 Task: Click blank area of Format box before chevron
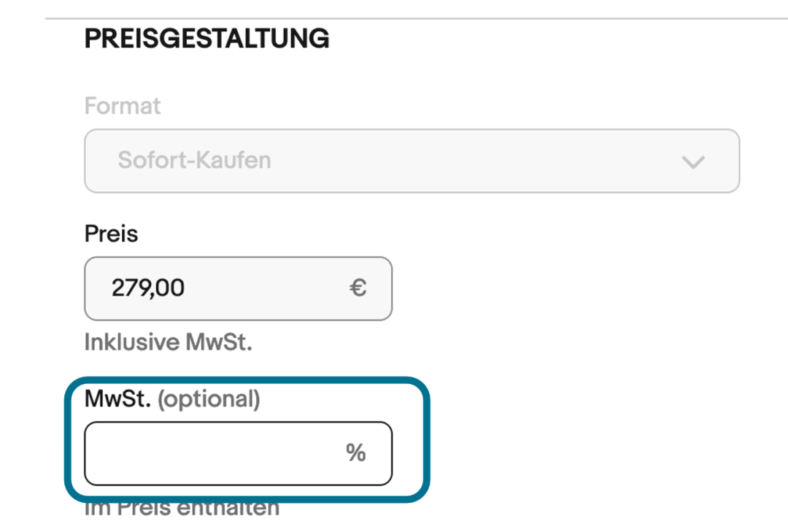pyautogui.click(x=474, y=161)
